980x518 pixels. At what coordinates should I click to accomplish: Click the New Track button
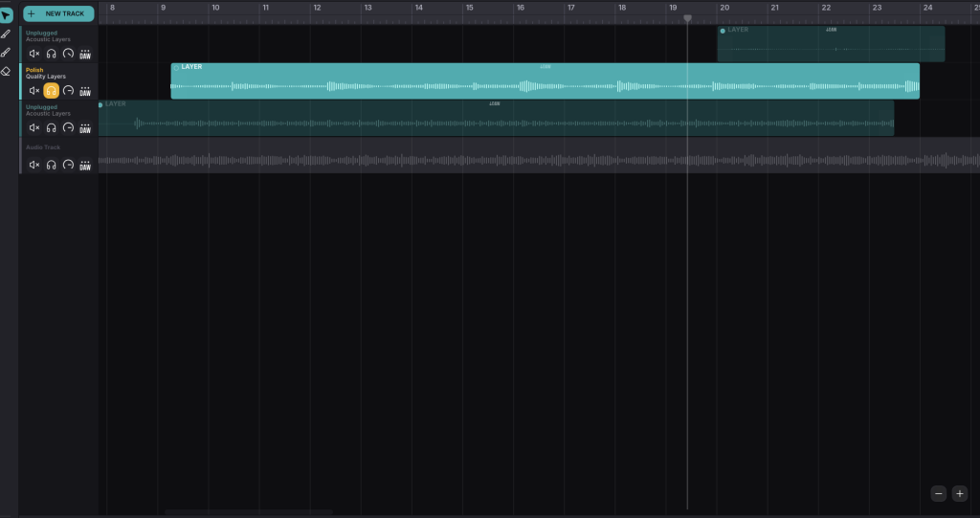click(x=58, y=13)
